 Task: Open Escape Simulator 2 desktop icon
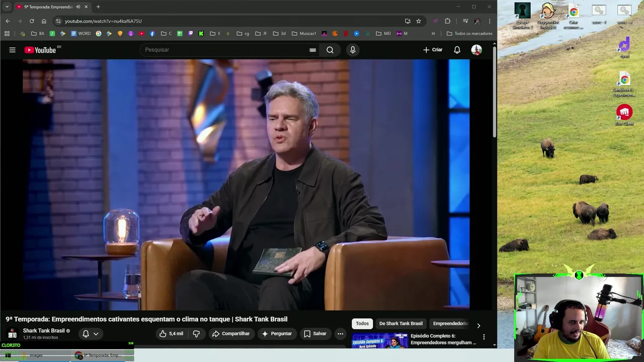pyautogui.click(x=522, y=16)
